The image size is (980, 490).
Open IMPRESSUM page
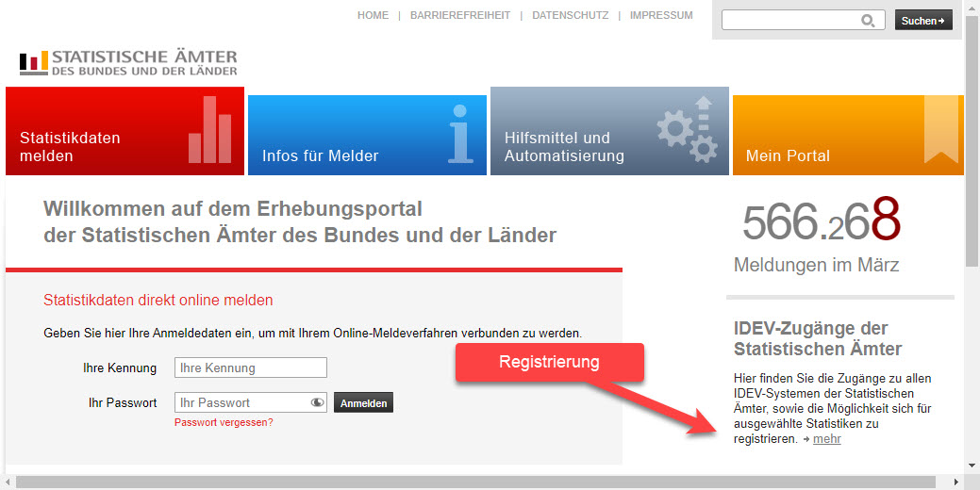[661, 16]
